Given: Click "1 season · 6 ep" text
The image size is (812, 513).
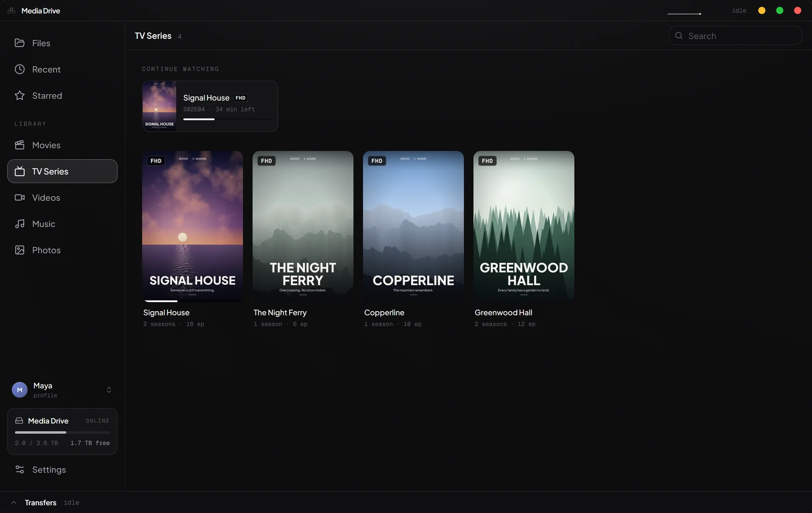Looking at the screenshot, I should pyautogui.click(x=280, y=324).
